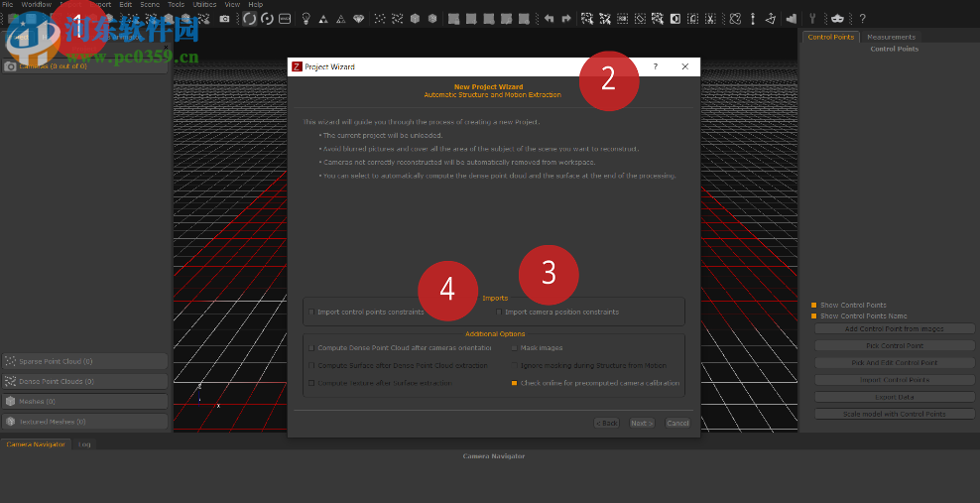Click the question mark help toolbar icon
This screenshot has height=503, width=980.
(x=862, y=19)
